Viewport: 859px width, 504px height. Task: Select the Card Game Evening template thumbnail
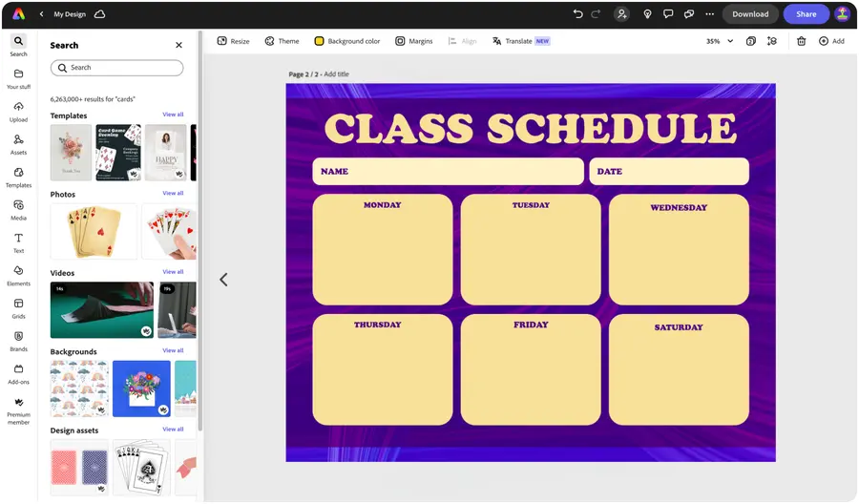[x=118, y=153]
